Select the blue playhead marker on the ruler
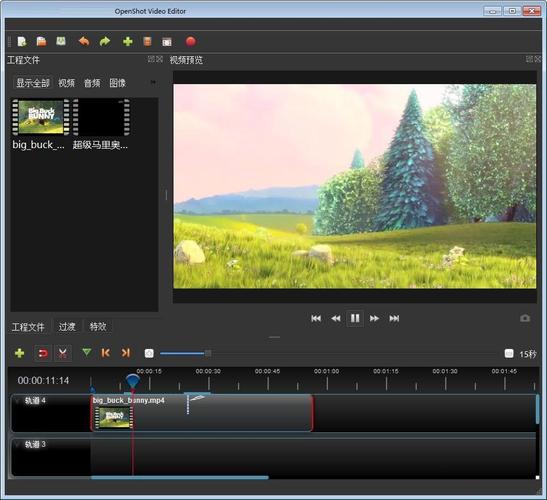The image size is (547, 500). [x=133, y=381]
